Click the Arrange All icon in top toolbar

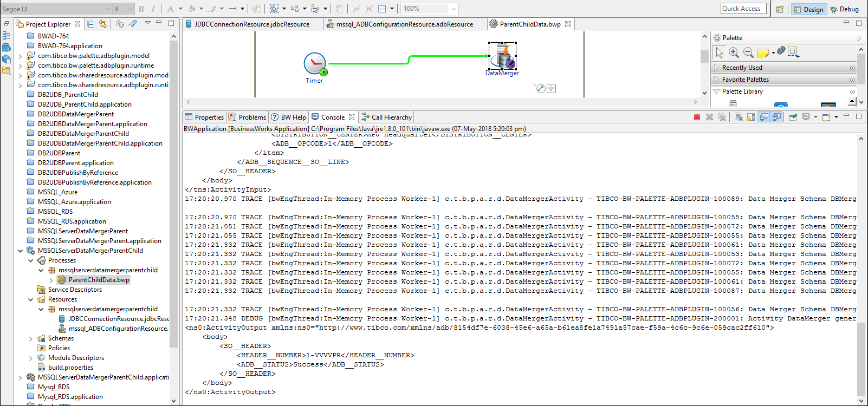click(x=295, y=9)
